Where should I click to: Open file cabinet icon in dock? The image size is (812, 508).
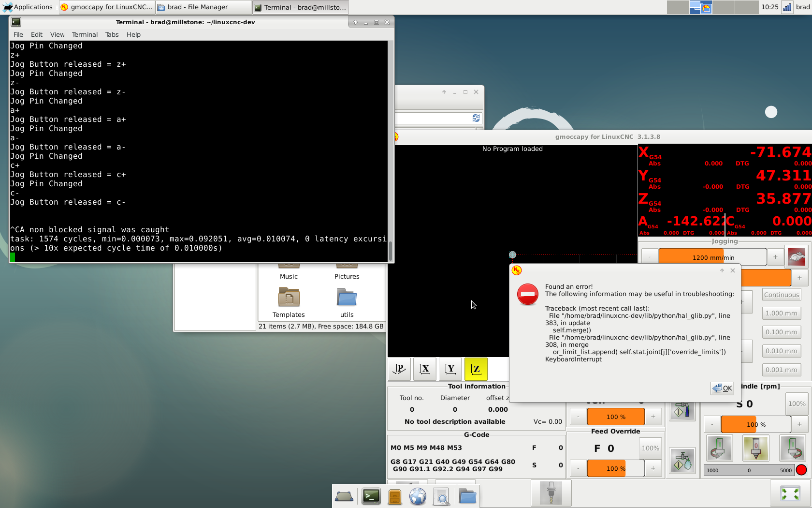[395, 496]
